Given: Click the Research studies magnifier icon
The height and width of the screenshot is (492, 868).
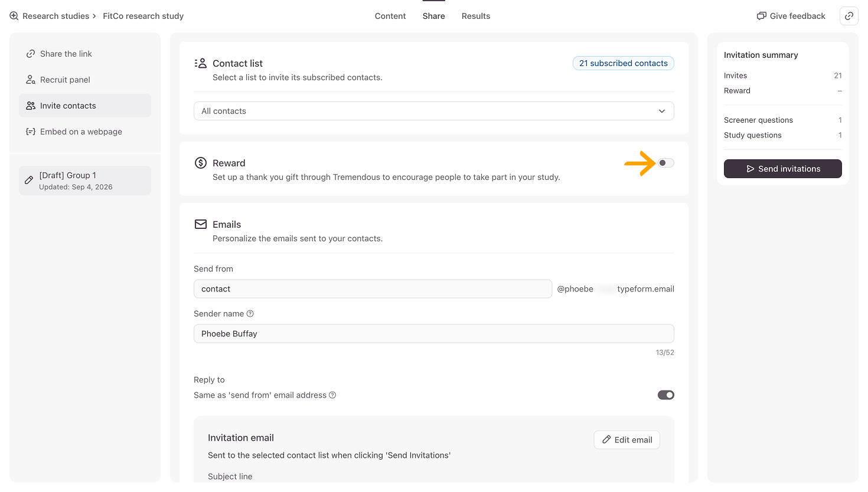Looking at the screenshot, I should coord(14,16).
